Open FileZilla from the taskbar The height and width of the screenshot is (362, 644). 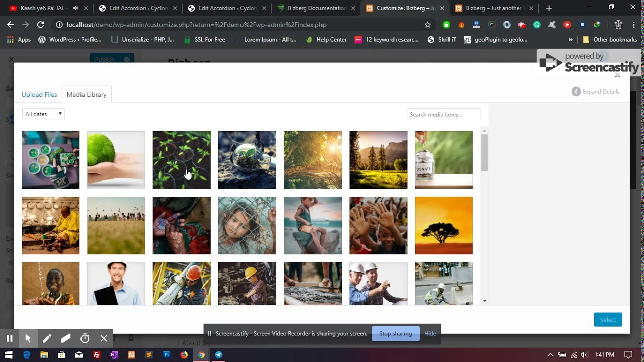tap(97, 355)
